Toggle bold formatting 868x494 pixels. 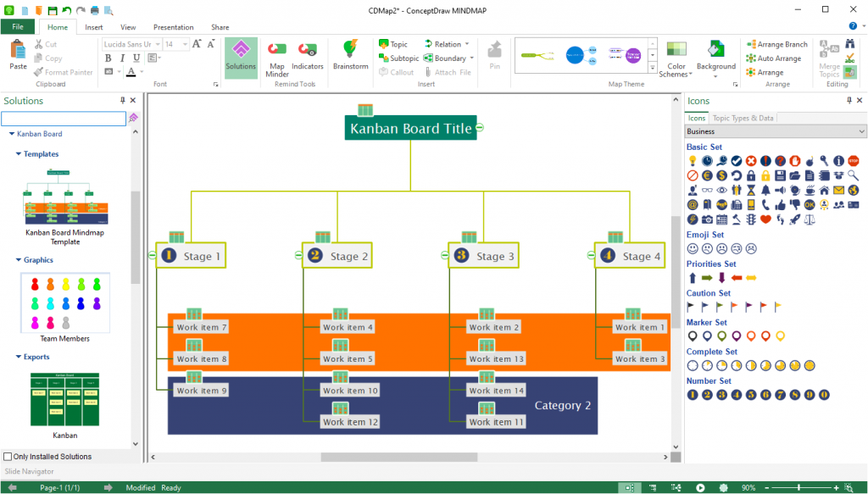coord(108,57)
